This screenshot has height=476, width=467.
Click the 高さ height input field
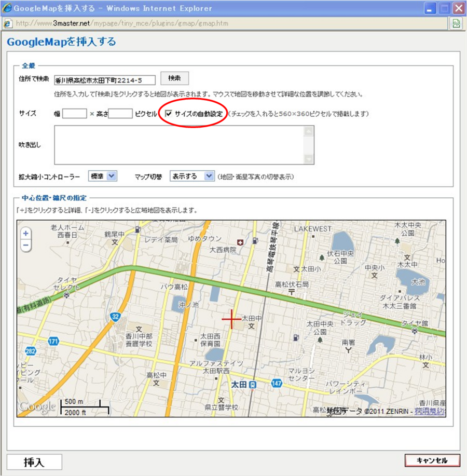click(x=120, y=114)
